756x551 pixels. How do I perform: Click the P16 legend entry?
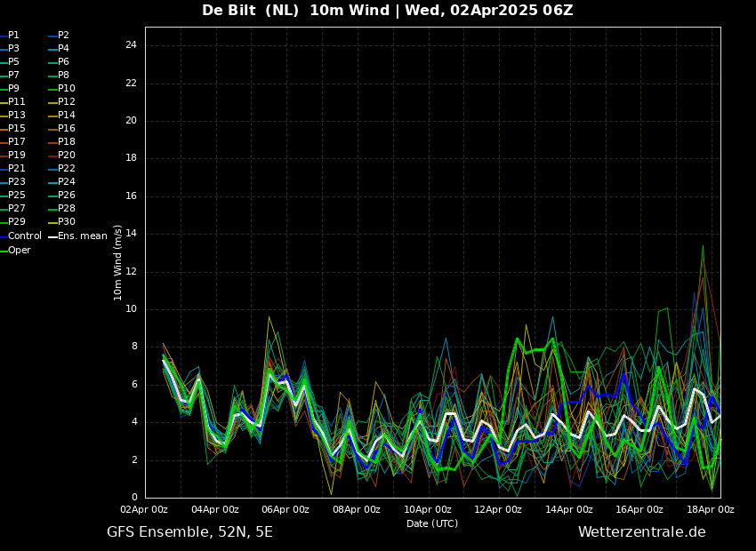point(67,129)
